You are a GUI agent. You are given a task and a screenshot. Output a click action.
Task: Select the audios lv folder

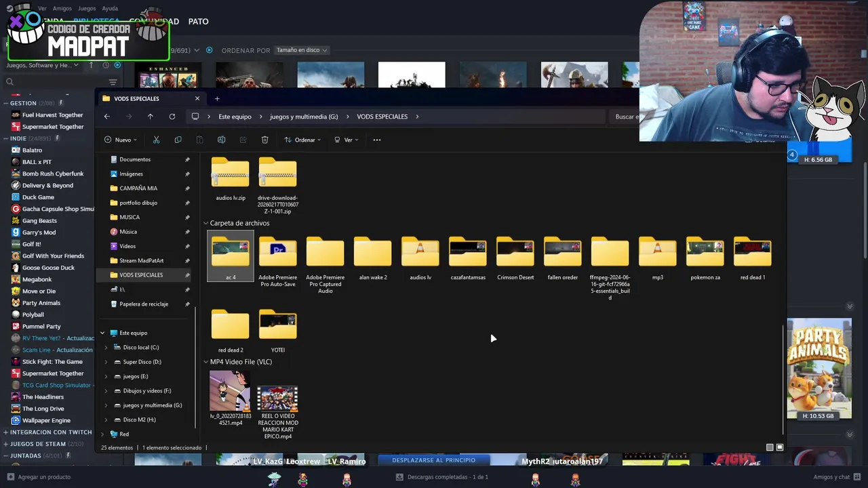point(420,258)
